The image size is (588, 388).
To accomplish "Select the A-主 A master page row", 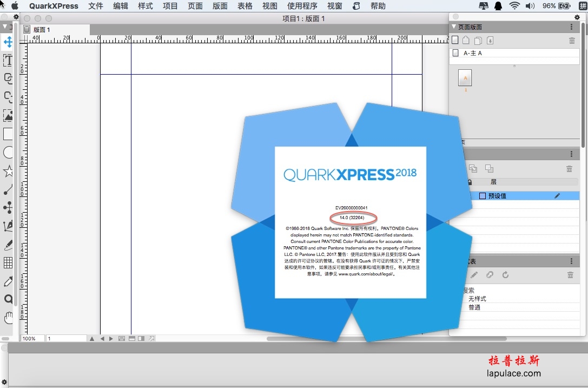I will pos(514,53).
